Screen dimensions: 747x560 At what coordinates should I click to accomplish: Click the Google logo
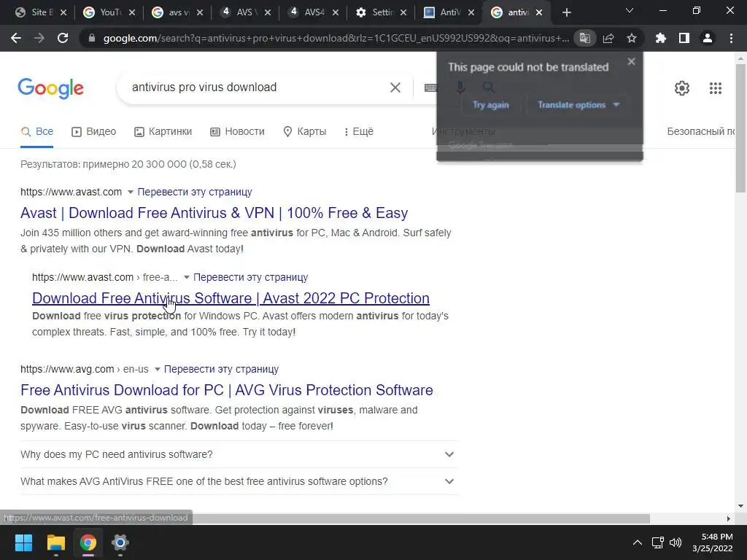[50, 88]
